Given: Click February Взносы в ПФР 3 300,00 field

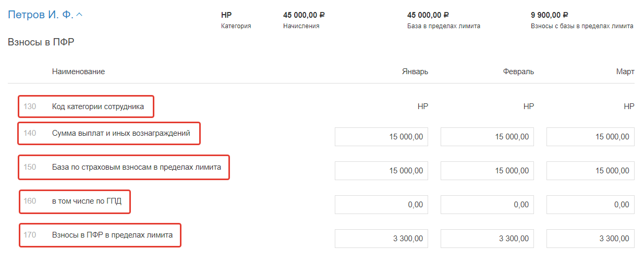Looking at the screenshot, I should pos(487,239).
